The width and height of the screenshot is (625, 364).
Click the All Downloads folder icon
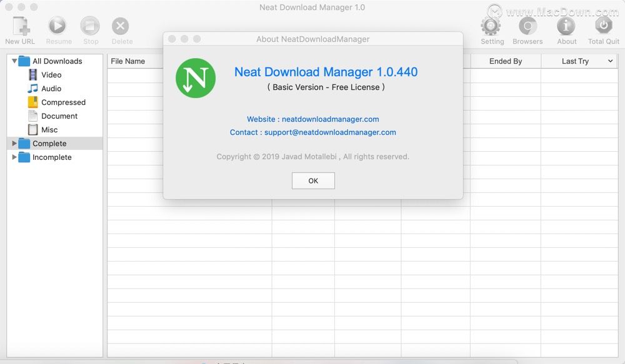(x=24, y=61)
